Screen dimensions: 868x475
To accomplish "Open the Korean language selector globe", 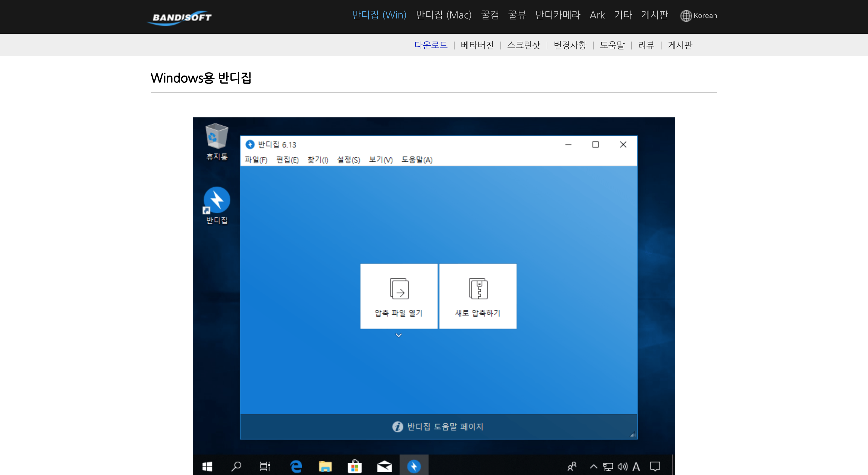I will [x=685, y=15].
